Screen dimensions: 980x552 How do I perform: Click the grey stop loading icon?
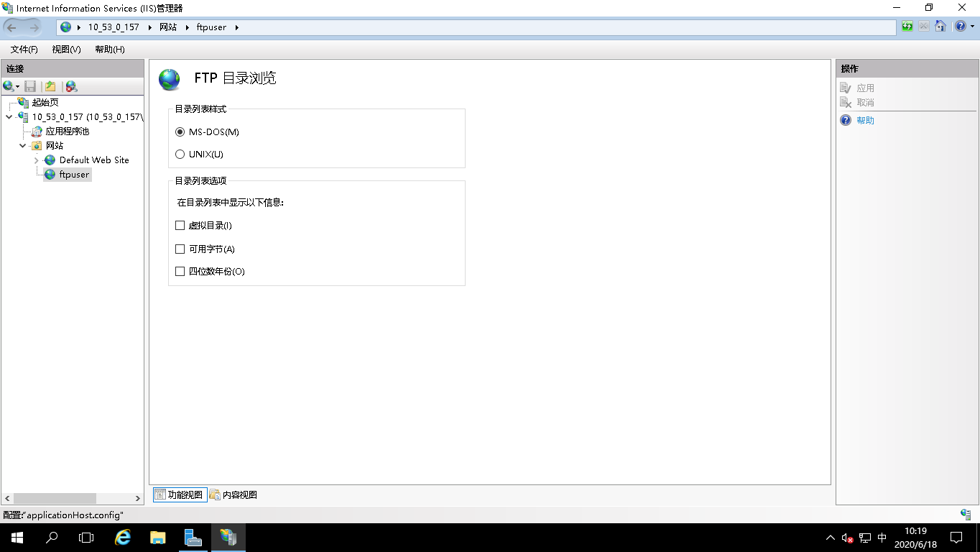(x=924, y=27)
